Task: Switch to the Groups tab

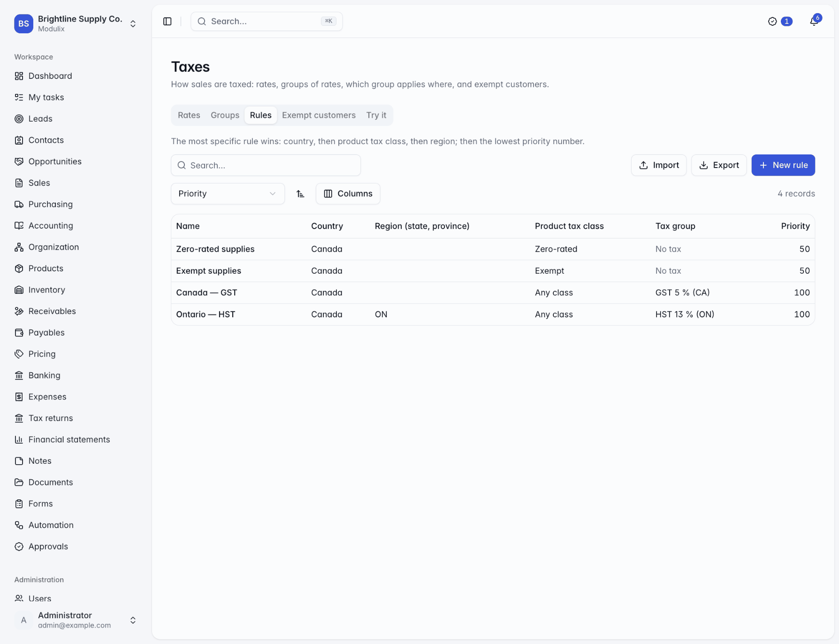Action: 225,115
